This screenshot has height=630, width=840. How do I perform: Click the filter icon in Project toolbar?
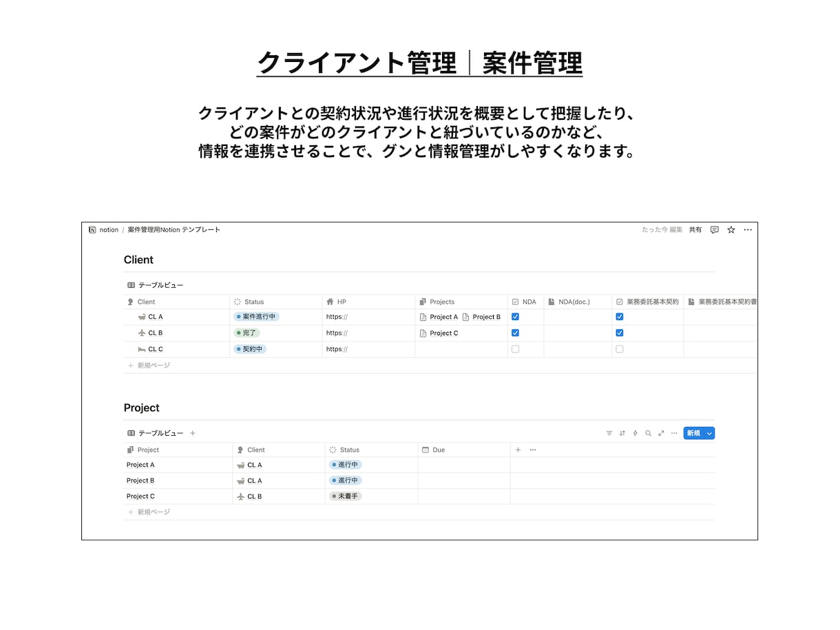609,433
